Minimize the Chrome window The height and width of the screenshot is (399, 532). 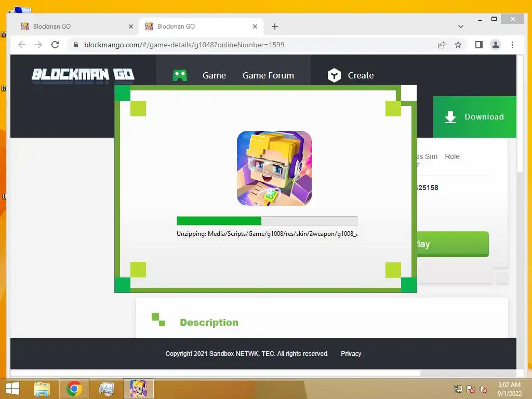pyautogui.click(x=480, y=19)
